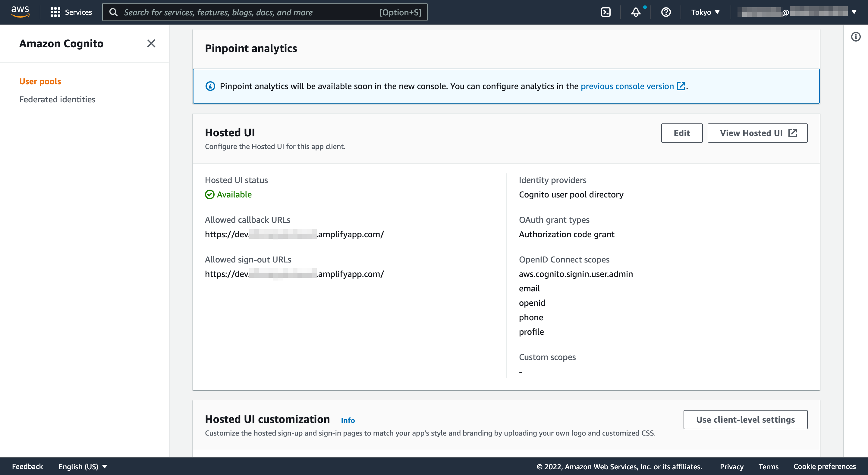The image size is (868, 475).
Task: Click Use client-level settings
Action: point(745,419)
